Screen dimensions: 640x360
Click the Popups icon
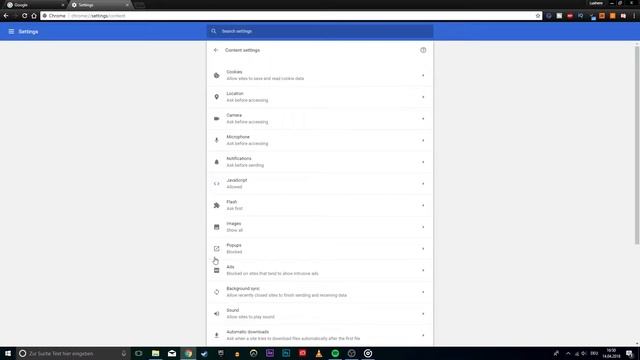[217, 249]
